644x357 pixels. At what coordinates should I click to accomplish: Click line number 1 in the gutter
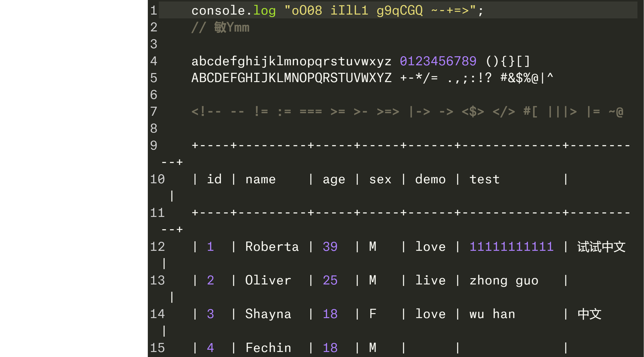click(x=154, y=11)
